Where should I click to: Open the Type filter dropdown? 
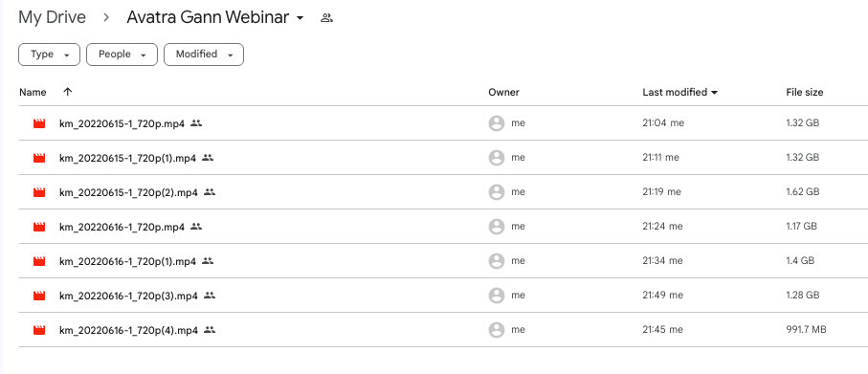tap(49, 55)
